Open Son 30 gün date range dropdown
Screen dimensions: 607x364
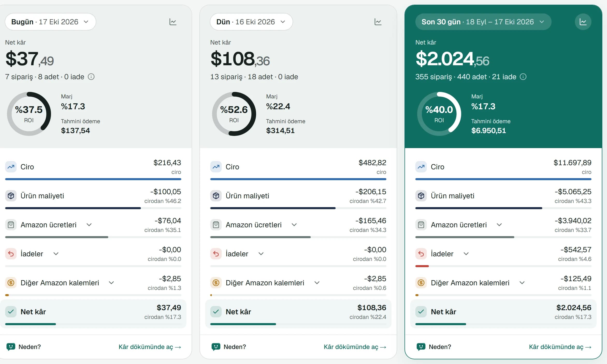[483, 22]
